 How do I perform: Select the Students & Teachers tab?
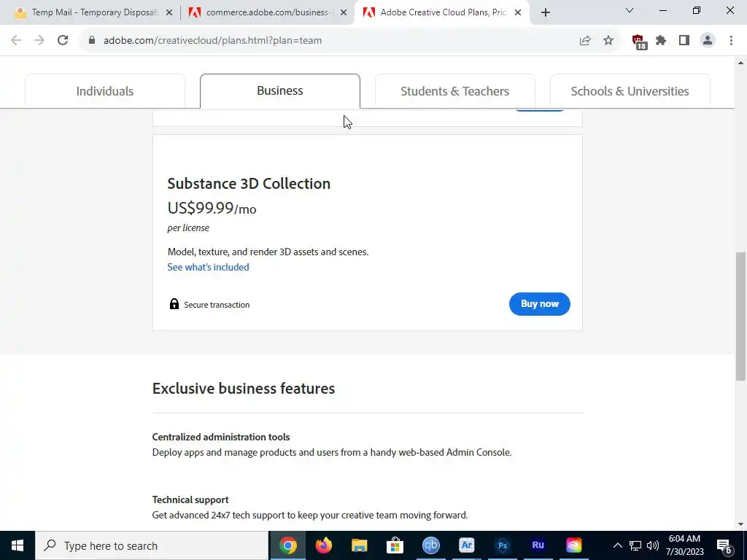click(455, 91)
